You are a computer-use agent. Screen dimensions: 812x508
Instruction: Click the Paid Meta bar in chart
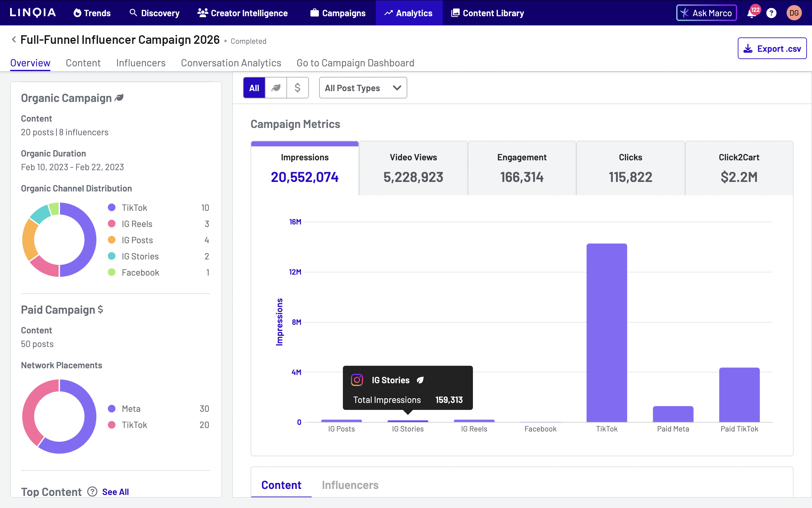pyautogui.click(x=673, y=414)
